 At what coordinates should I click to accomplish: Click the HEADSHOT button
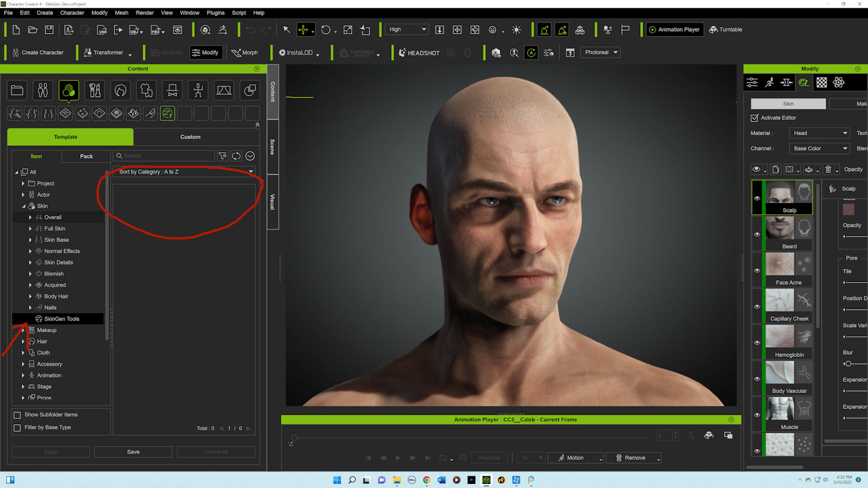[419, 53]
